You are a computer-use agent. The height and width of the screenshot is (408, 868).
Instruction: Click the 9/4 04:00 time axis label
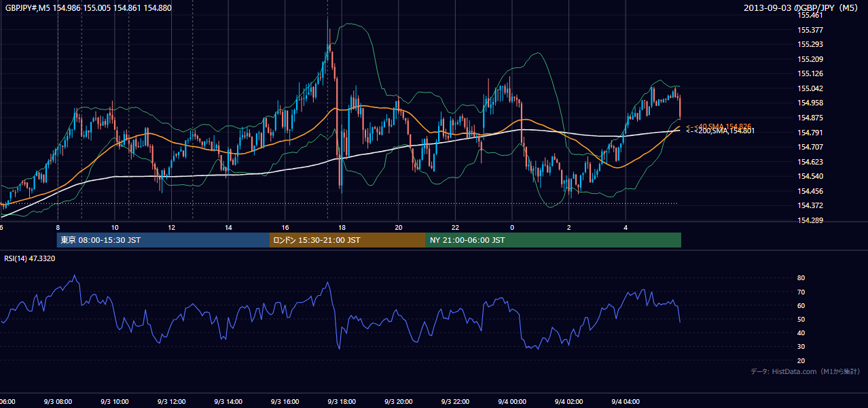[x=625, y=402]
